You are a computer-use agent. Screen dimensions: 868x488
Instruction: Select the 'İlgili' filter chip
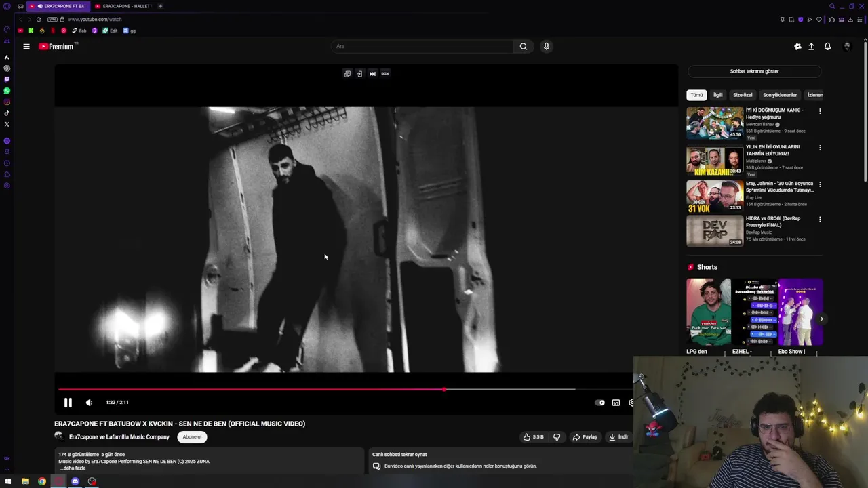click(x=717, y=95)
